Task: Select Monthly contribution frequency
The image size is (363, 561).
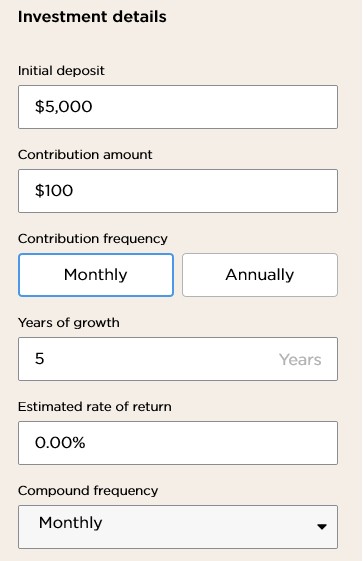Action: (96, 275)
